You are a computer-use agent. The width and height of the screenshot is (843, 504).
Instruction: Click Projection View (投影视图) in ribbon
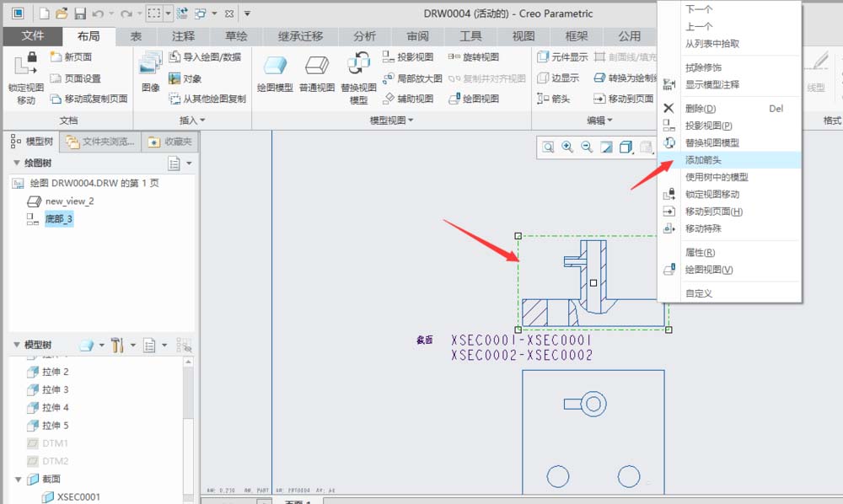pos(408,56)
